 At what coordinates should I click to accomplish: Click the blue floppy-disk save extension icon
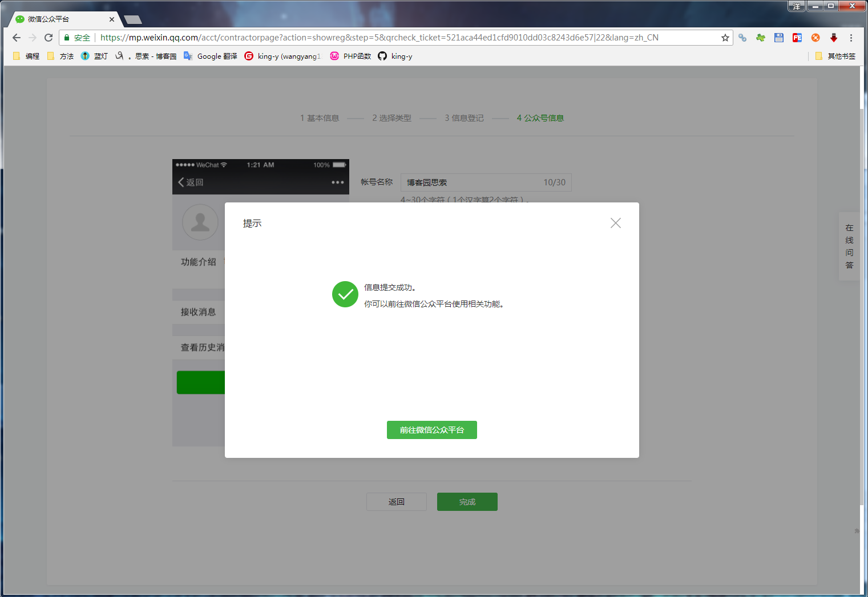779,38
